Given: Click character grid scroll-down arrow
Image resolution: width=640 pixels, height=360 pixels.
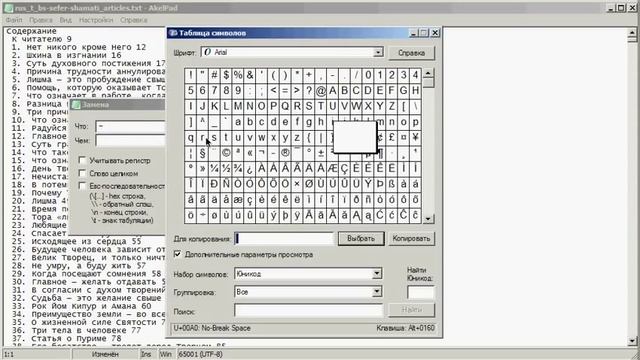Looking at the screenshot, I should pyautogui.click(x=427, y=219).
